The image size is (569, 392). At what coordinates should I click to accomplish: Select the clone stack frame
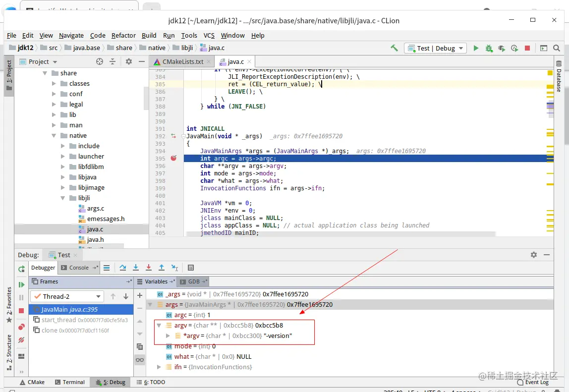click(81, 330)
